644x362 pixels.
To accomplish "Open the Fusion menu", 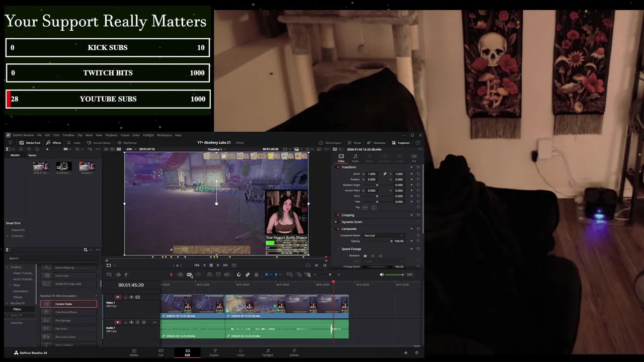I will 125,135.
